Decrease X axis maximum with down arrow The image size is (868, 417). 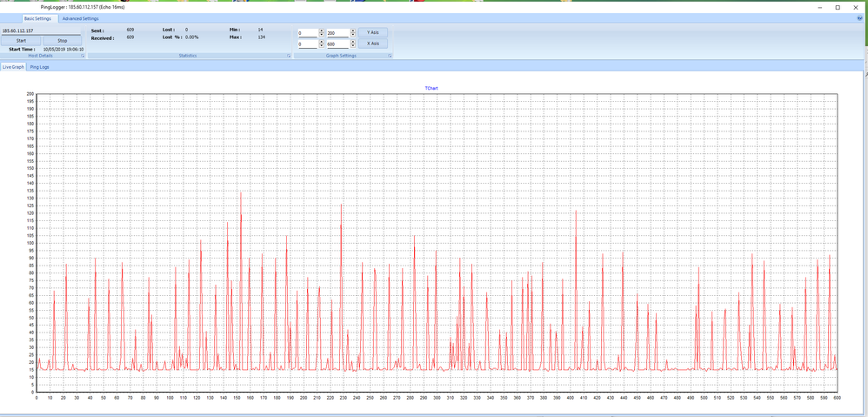coord(353,45)
